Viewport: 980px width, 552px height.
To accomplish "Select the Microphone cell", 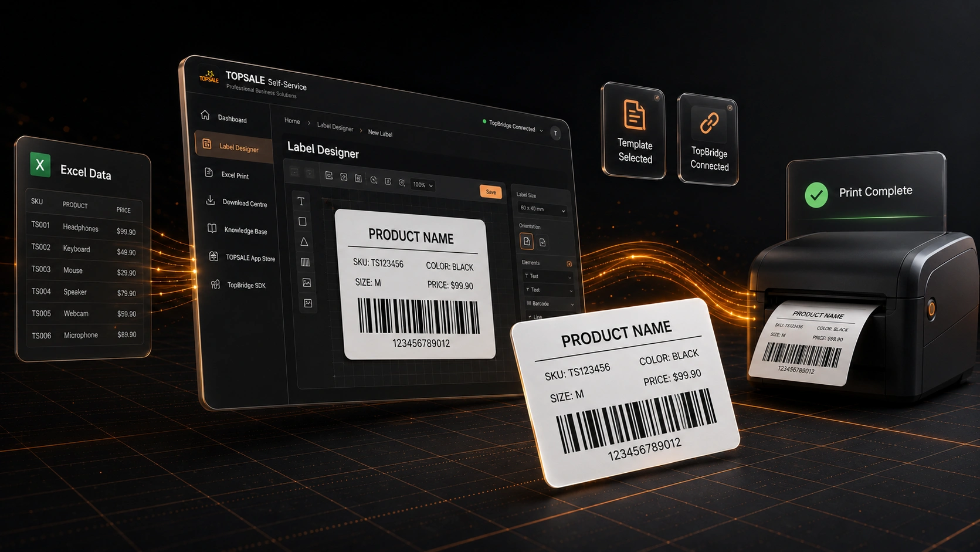I will click(81, 335).
